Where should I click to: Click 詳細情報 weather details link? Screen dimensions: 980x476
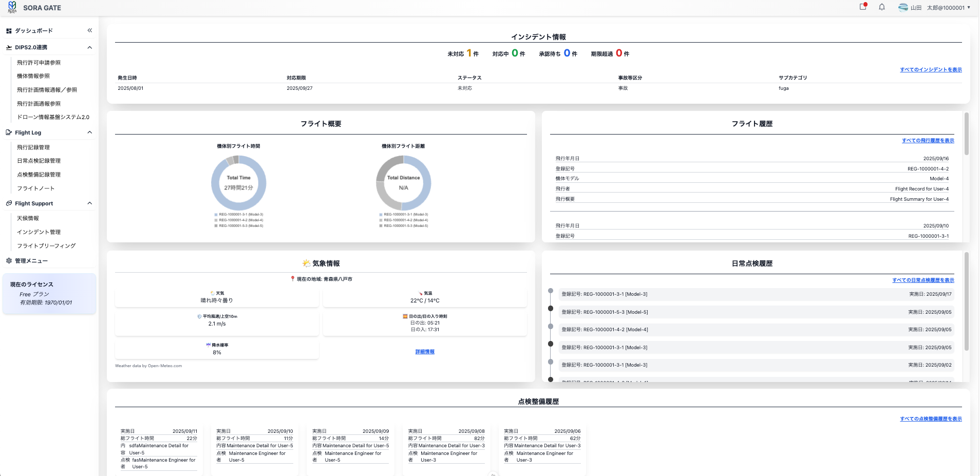pos(425,352)
